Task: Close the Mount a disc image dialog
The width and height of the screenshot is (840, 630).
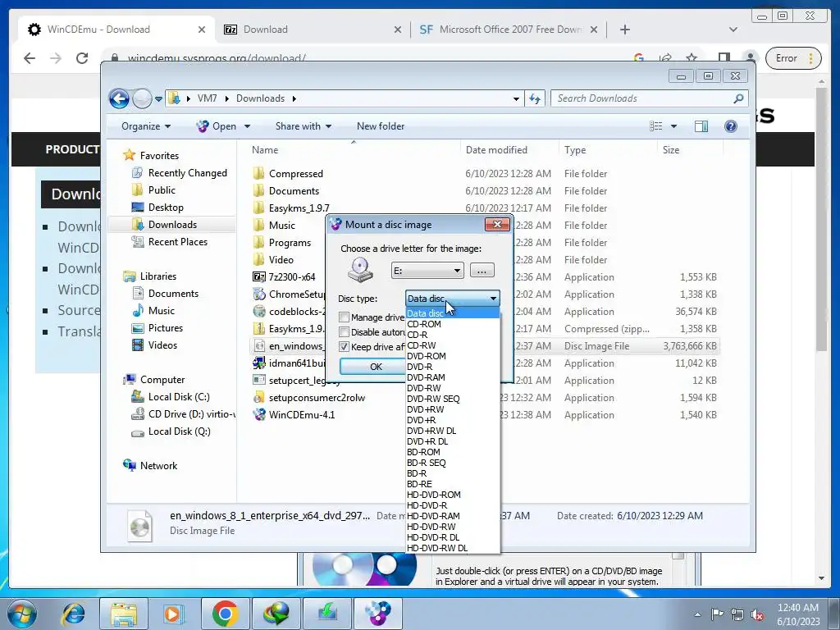Action: pos(496,225)
